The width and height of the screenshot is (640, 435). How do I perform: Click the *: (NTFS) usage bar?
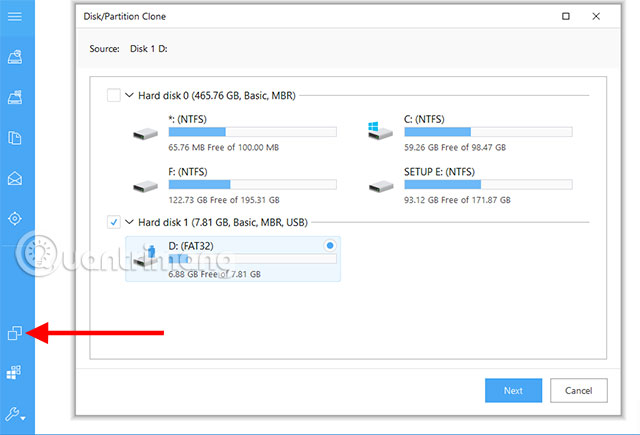point(253,132)
